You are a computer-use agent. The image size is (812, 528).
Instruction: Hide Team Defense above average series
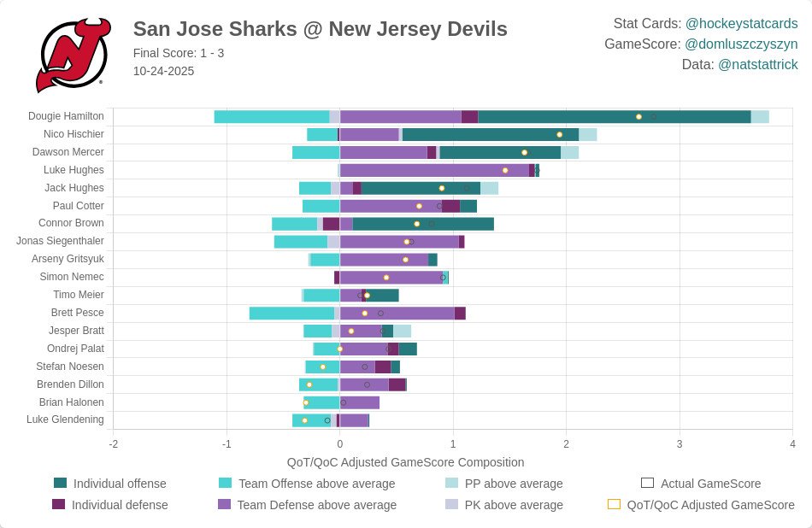[226, 505]
